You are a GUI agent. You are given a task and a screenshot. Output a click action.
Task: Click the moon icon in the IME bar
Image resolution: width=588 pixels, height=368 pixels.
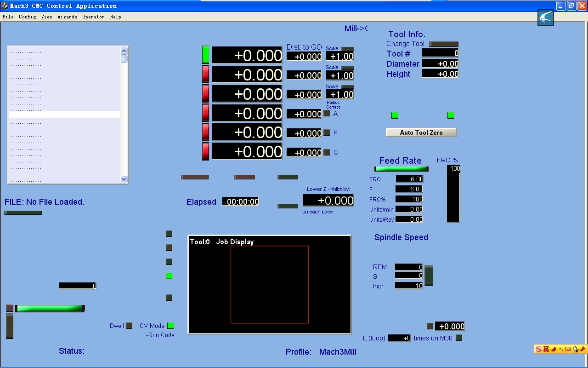click(554, 349)
